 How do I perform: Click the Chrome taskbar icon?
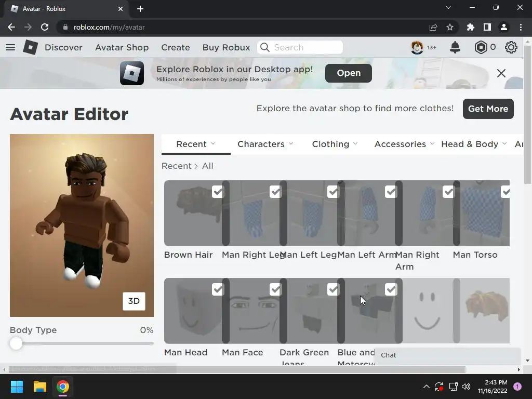pos(63,387)
